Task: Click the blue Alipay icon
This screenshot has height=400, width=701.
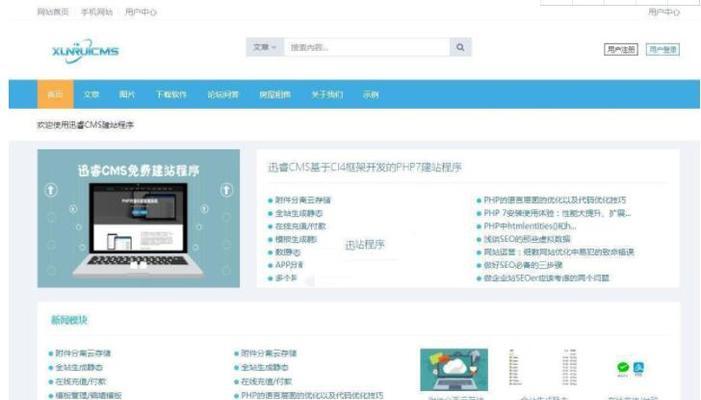Action: coord(638,368)
